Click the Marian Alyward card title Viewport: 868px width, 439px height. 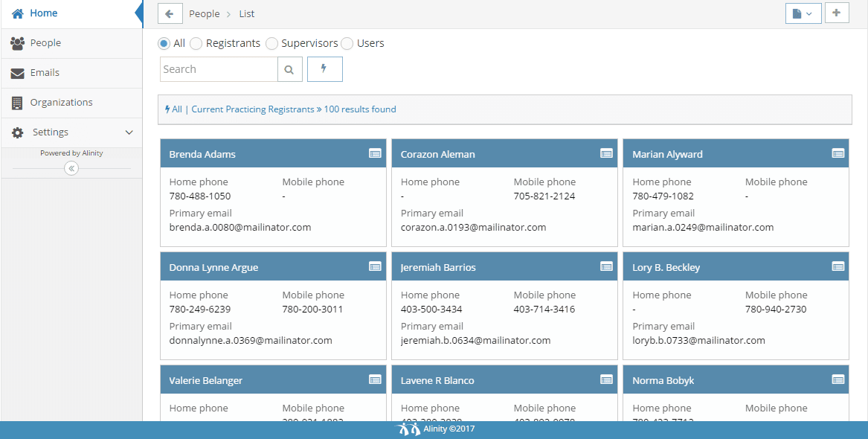[668, 155]
